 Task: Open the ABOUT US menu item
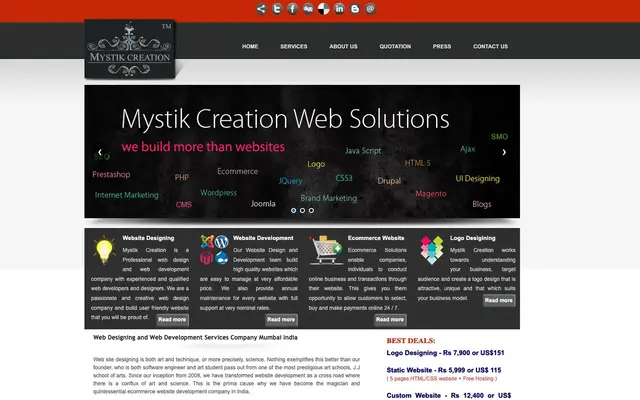tap(343, 47)
